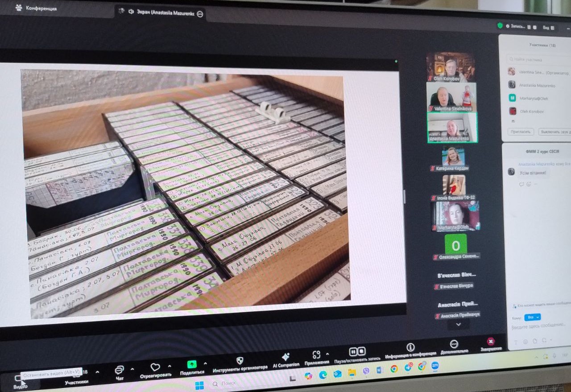This screenshot has width=571, height=392.
Task: Expand the apps options caret
Action: pyautogui.click(x=327, y=354)
